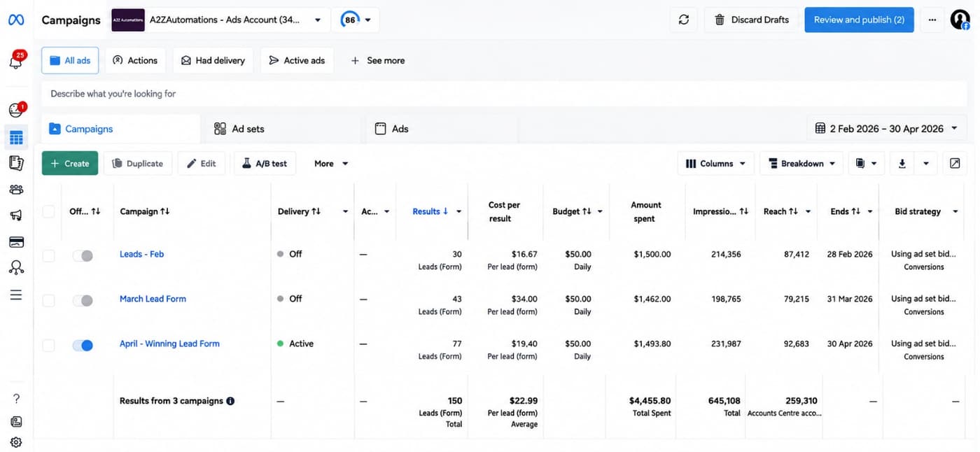Screen dimensions: 980x452
Task: Click the $4,455.80 total spent value
Action: tap(650, 401)
